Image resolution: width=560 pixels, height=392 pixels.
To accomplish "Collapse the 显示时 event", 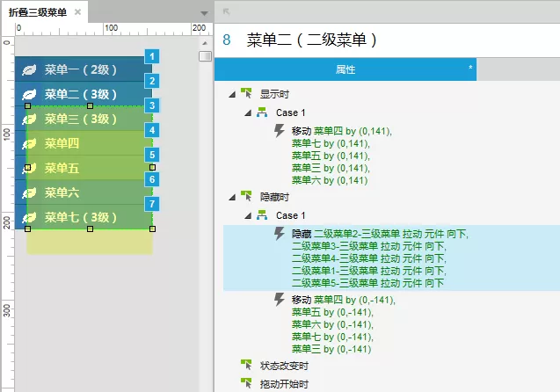I will point(232,95).
